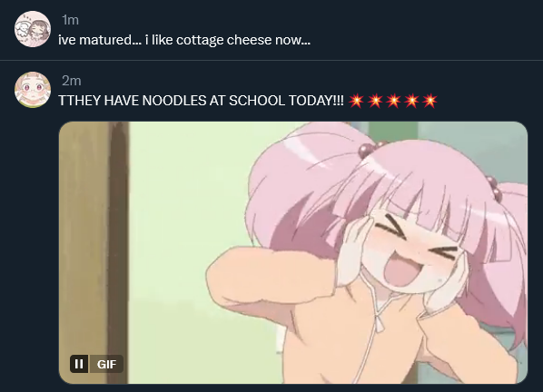Open the post timestamped 1m

tap(70, 20)
